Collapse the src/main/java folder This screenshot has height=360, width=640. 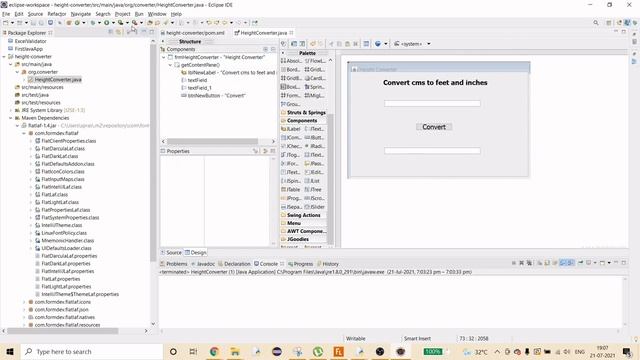pos(11,64)
